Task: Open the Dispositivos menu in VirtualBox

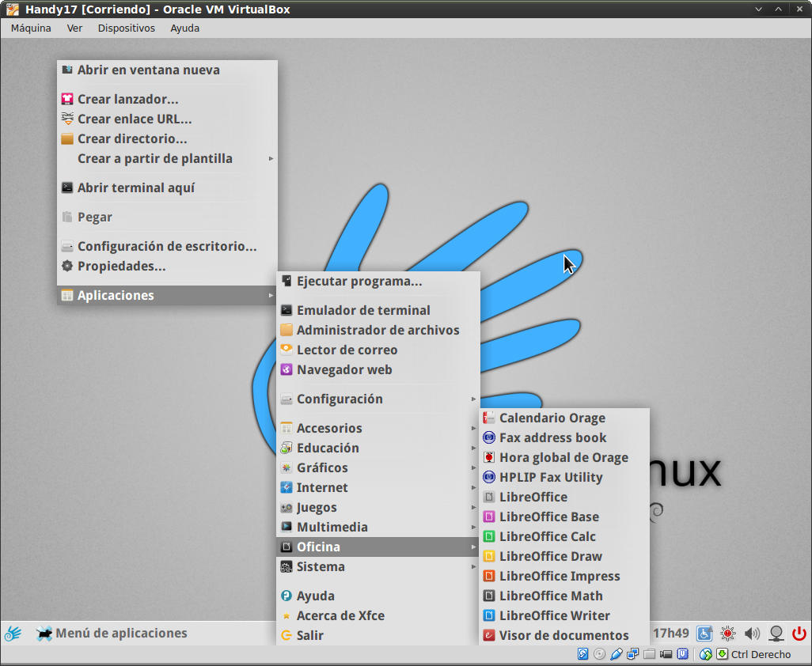Action: (126, 28)
